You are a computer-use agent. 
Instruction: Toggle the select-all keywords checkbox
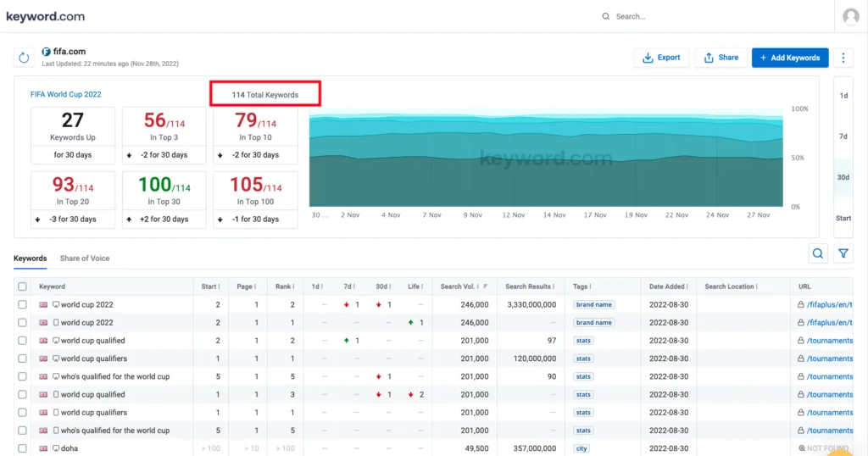click(23, 286)
